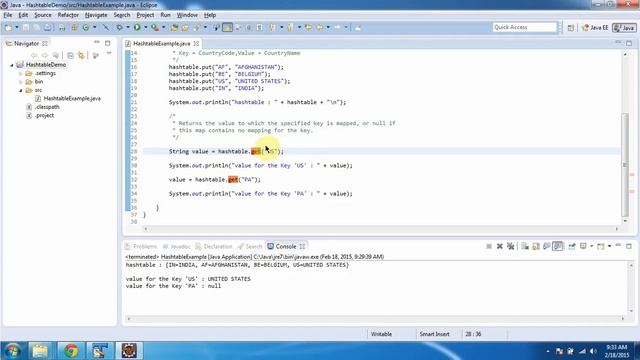Click Collapse All icon in Navigator panel
The width and height of the screenshot is (640, 360).
click(x=70, y=55)
